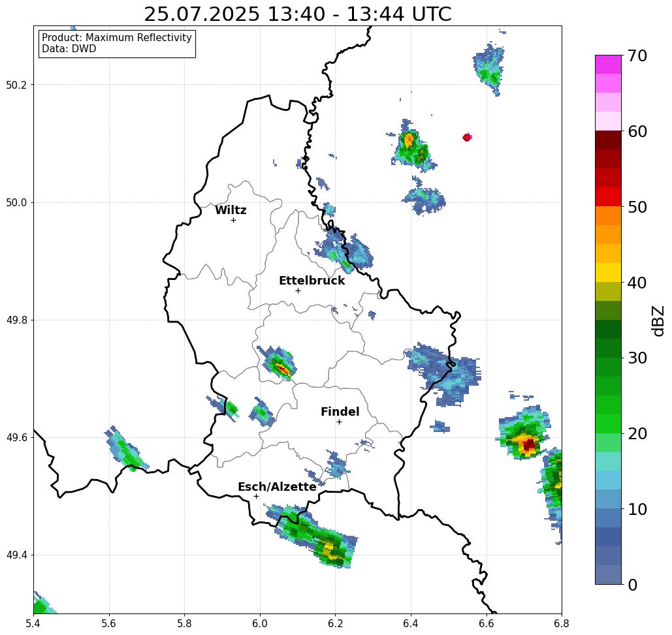Click the colorbar tick label 20

[637, 433]
